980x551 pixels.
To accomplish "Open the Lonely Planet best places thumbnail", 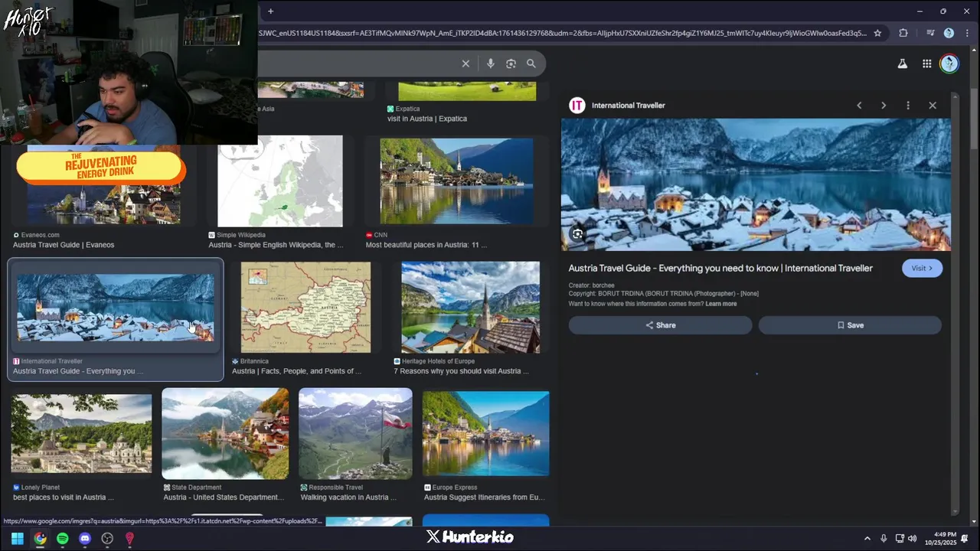I will 81,434.
